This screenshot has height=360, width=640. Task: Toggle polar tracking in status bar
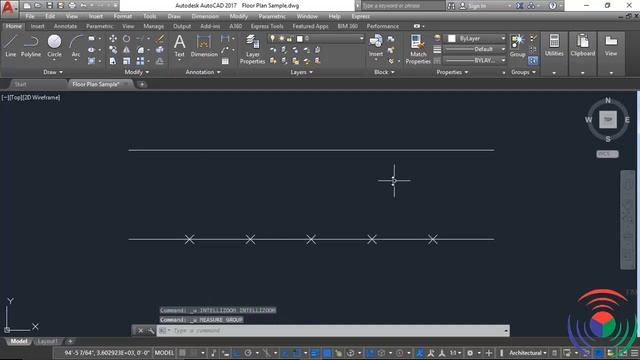[x=248, y=353]
